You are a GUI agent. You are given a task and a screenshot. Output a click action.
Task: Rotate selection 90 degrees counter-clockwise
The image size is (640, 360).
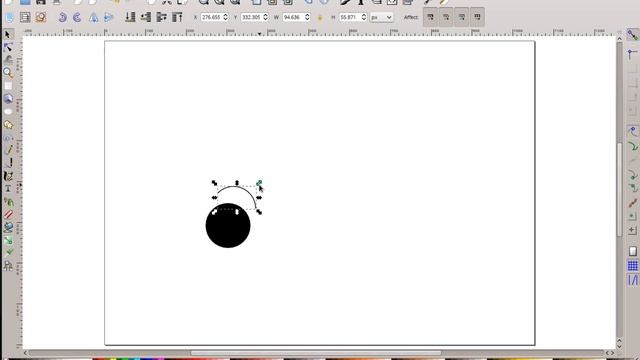[62, 17]
